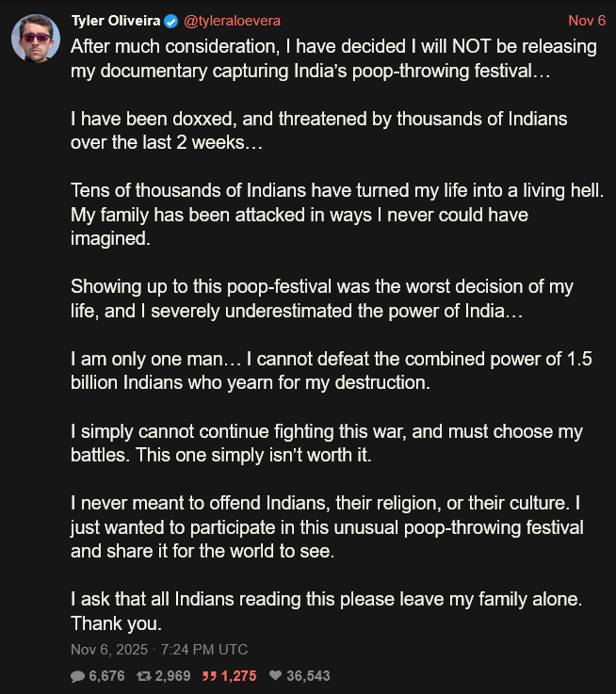Click the "I never meant to offend" paragraph

[x=326, y=526]
